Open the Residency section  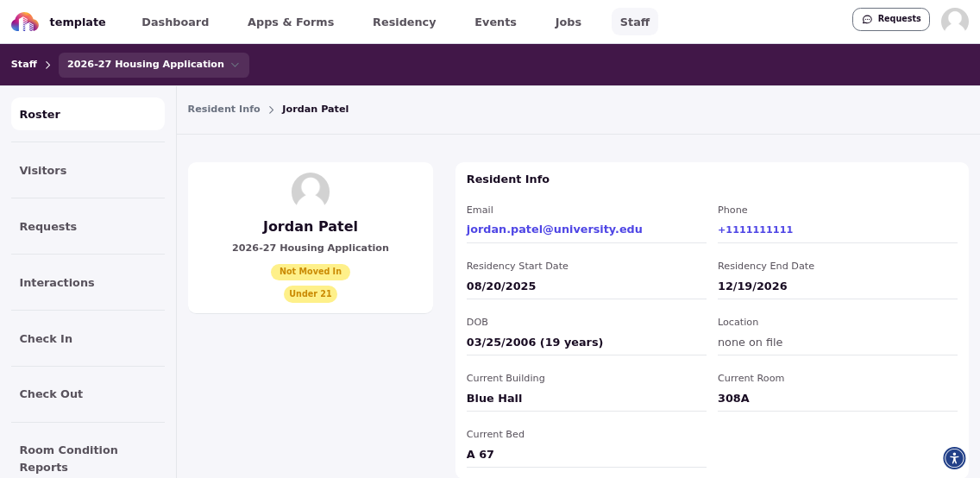click(405, 22)
